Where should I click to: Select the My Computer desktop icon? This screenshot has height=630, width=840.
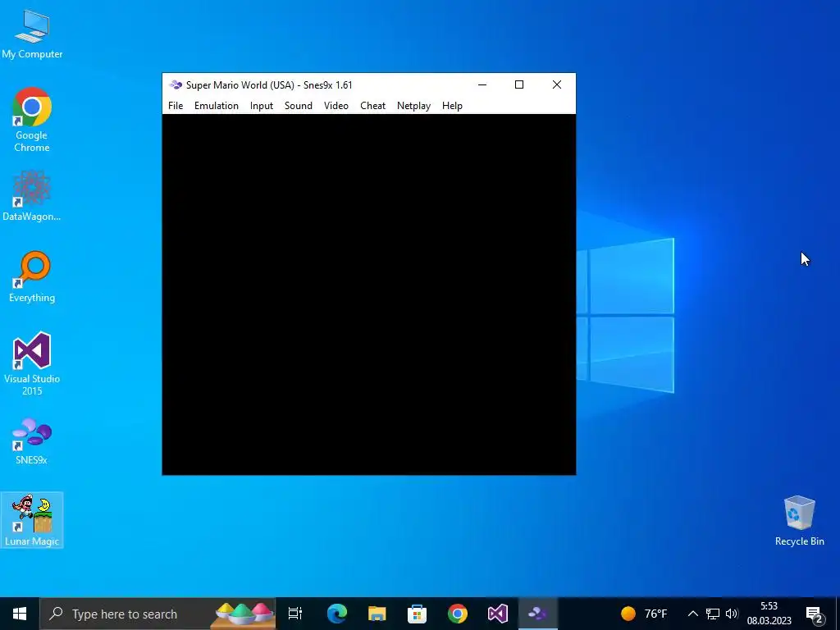pyautogui.click(x=32, y=34)
